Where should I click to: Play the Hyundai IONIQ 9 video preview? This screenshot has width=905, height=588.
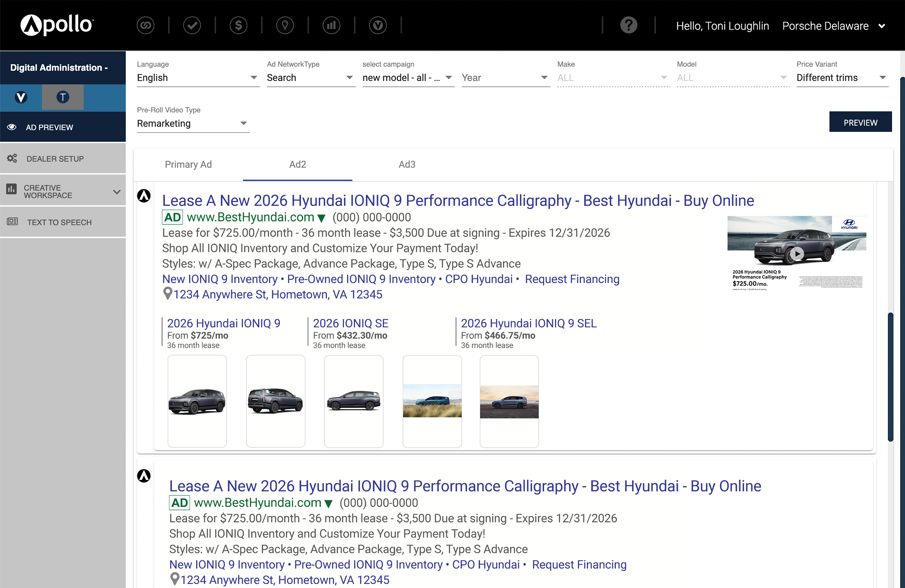[x=797, y=253]
